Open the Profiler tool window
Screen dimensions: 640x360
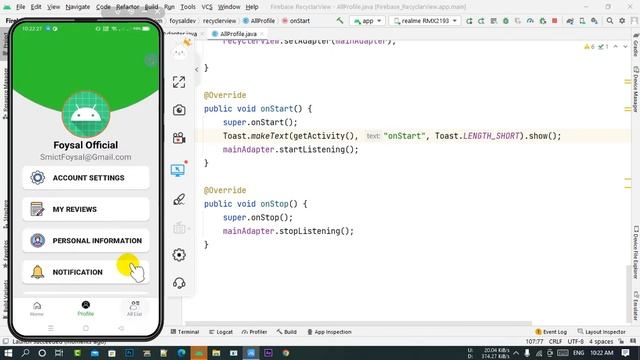254,332
